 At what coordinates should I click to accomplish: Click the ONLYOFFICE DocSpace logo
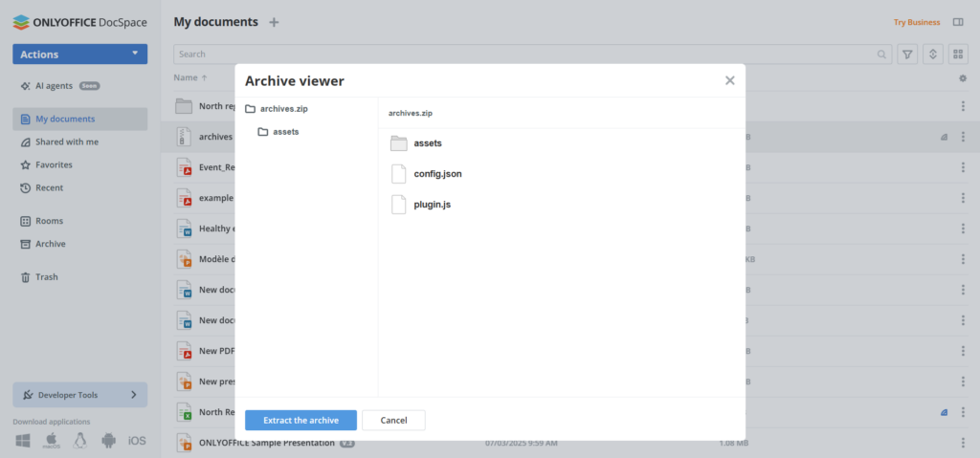coord(80,23)
